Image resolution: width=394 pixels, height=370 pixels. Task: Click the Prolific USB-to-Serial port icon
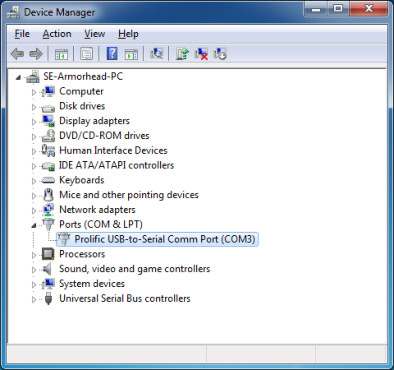[x=63, y=239]
